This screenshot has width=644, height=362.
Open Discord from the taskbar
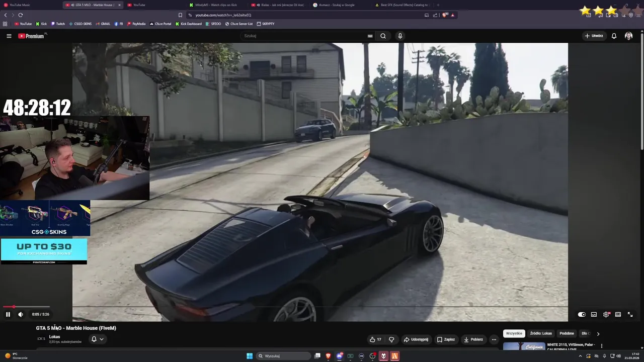(340, 356)
